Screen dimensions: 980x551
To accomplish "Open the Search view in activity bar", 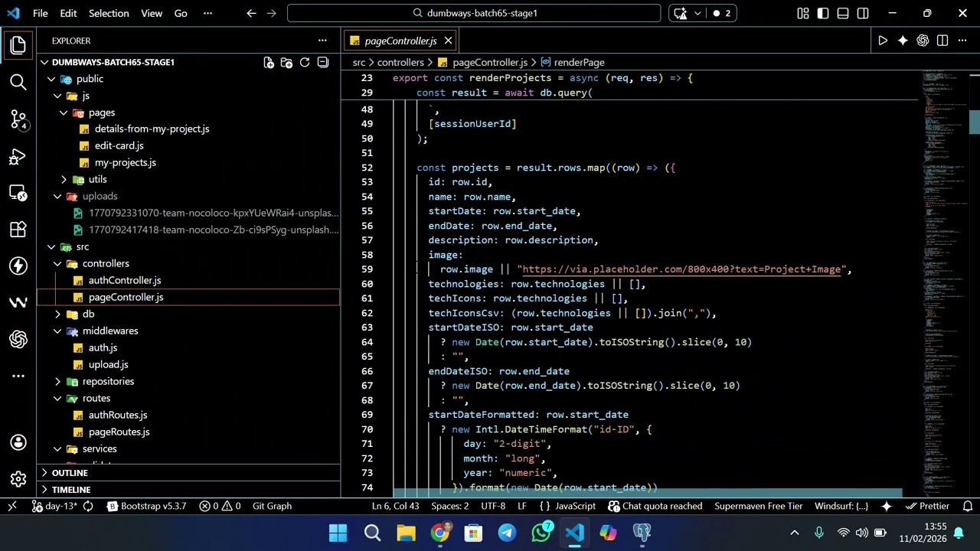I will pyautogui.click(x=18, y=82).
